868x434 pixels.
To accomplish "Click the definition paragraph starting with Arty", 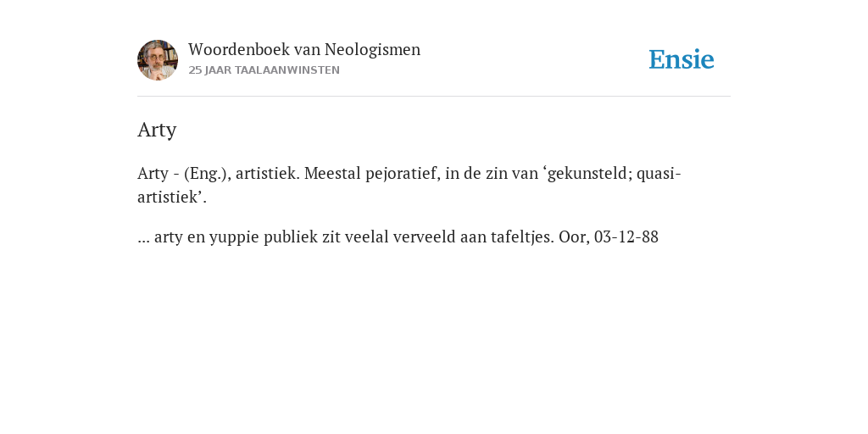I will pyautogui.click(x=409, y=186).
